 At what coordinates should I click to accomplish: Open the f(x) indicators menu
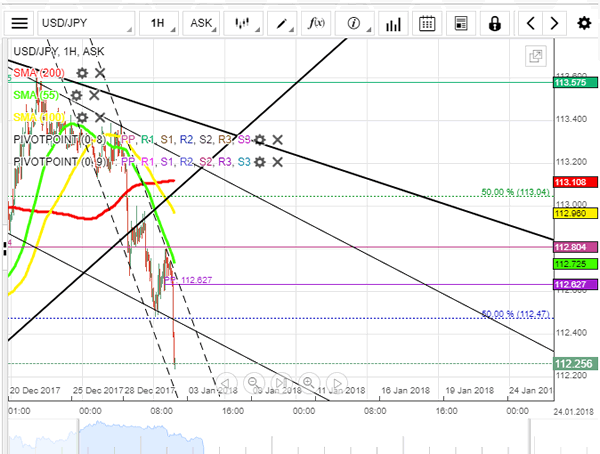coord(316,23)
